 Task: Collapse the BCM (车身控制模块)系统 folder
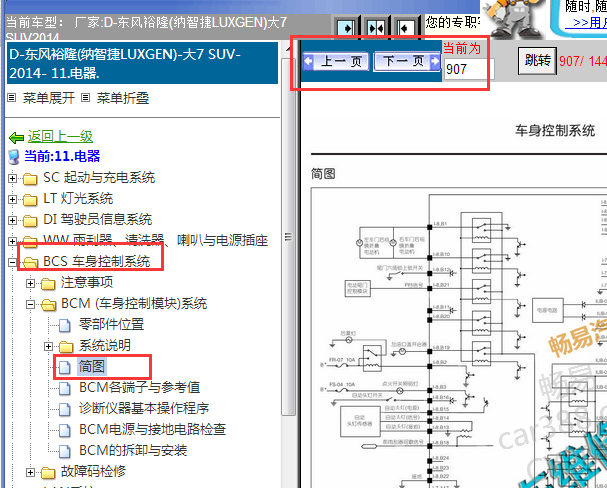pyautogui.click(x=30, y=304)
